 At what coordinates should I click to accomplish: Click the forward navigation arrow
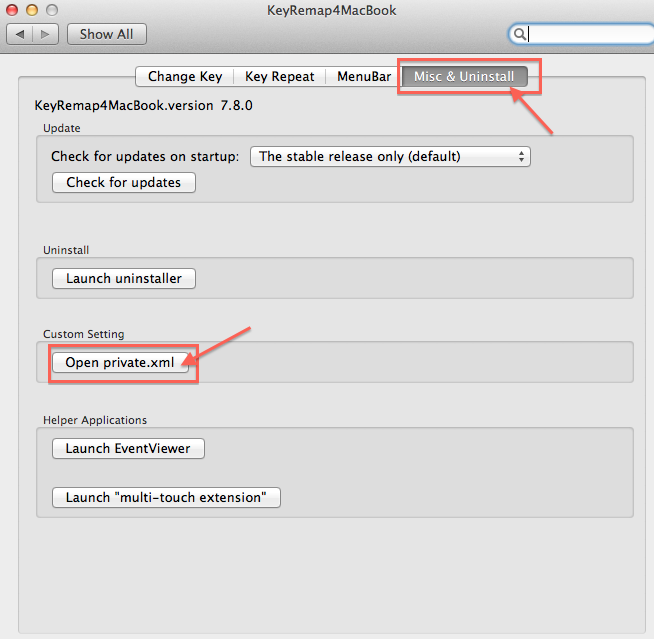click(x=46, y=34)
